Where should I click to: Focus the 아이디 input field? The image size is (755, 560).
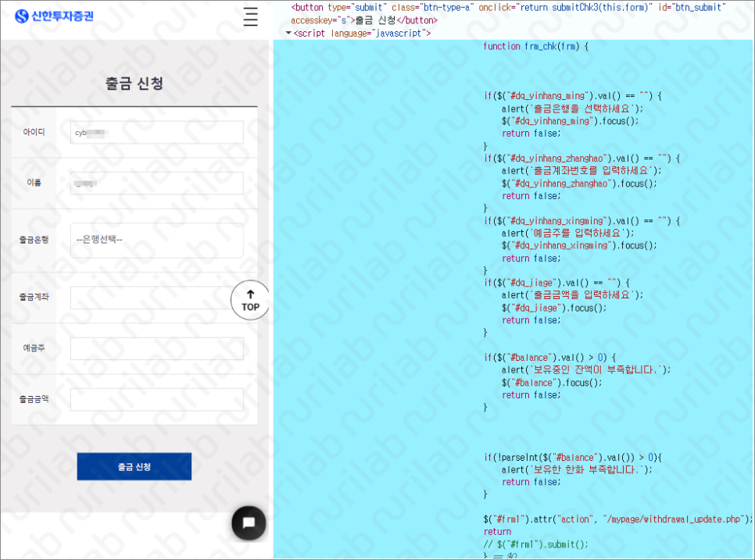coord(157,133)
